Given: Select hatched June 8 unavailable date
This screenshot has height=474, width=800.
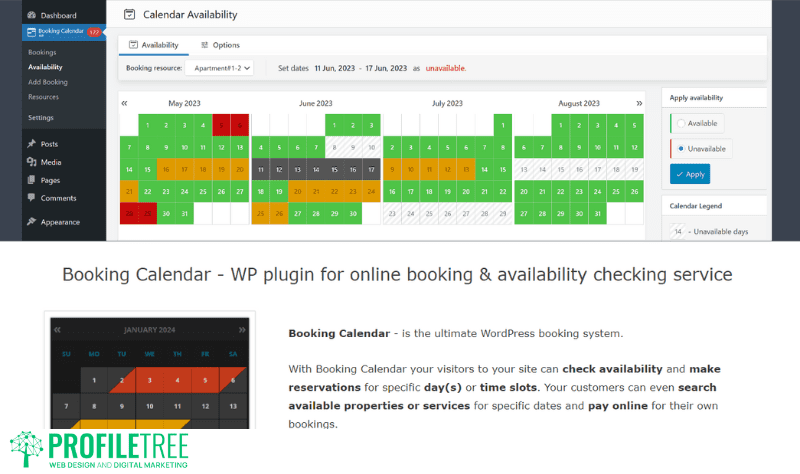Looking at the screenshot, I should tap(334, 147).
